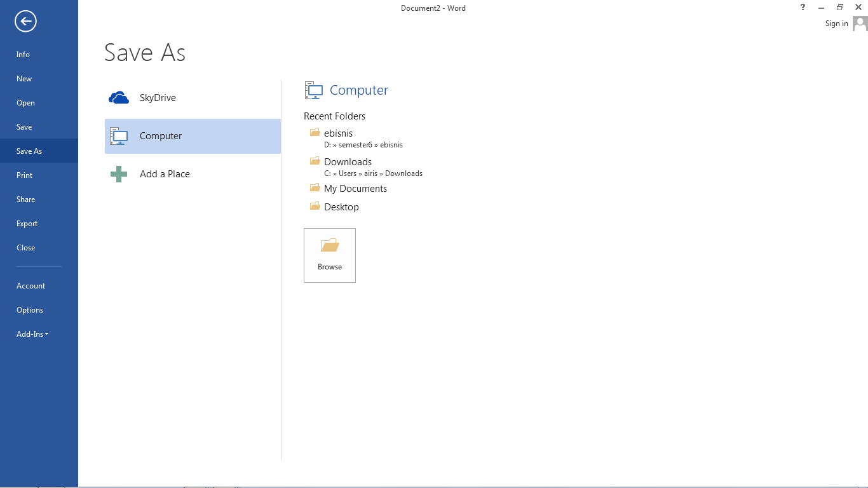Open the Print section

point(24,175)
